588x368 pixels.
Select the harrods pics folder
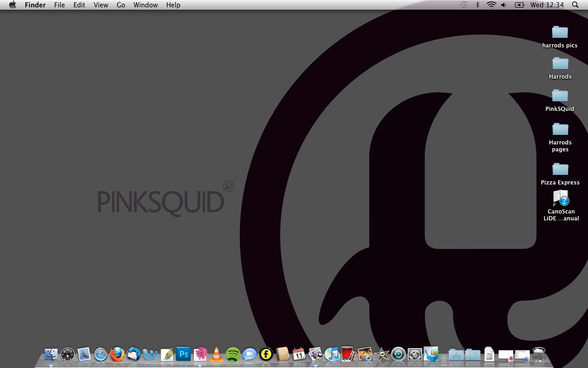(x=560, y=37)
